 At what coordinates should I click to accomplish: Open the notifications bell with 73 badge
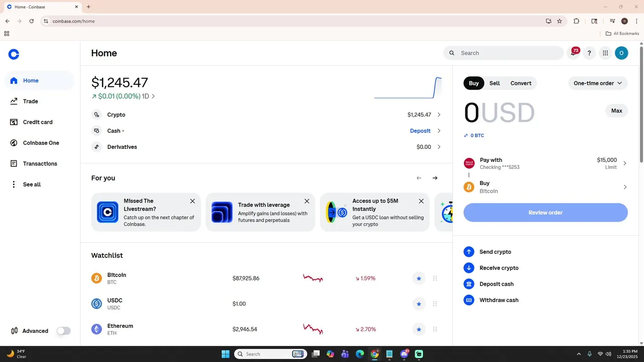[x=574, y=53]
